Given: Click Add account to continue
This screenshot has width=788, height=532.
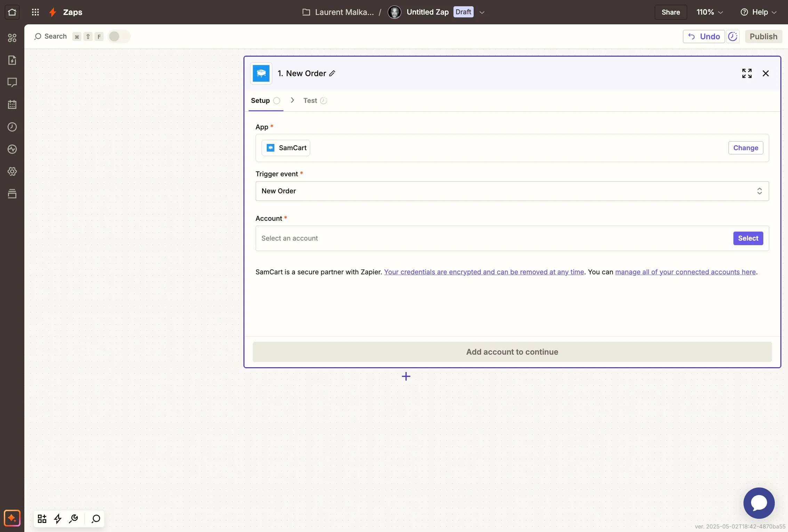Looking at the screenshot, I should coord(512,352).
